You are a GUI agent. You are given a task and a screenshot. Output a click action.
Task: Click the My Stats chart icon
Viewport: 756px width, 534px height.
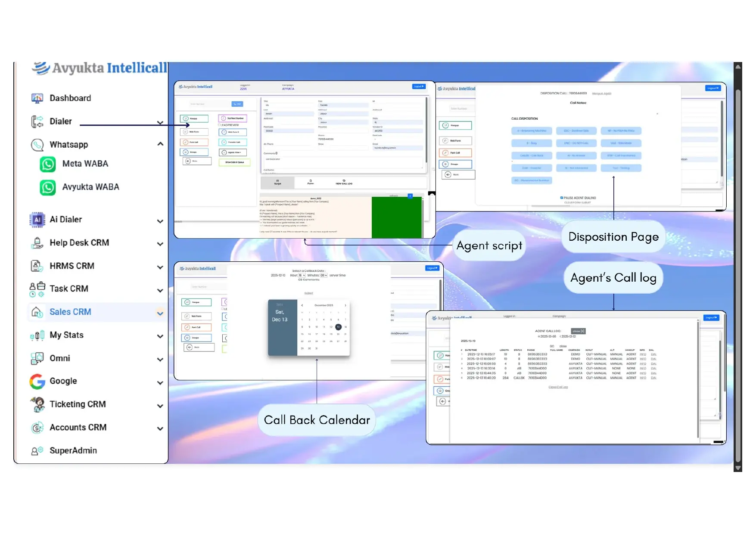[x=37, y=335]
